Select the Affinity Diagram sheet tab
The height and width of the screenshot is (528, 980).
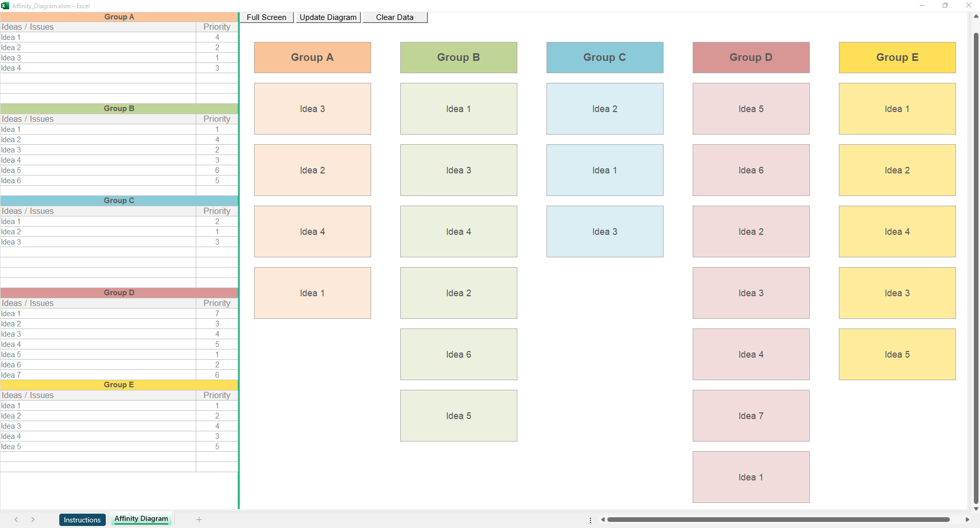tap(141, 519)
